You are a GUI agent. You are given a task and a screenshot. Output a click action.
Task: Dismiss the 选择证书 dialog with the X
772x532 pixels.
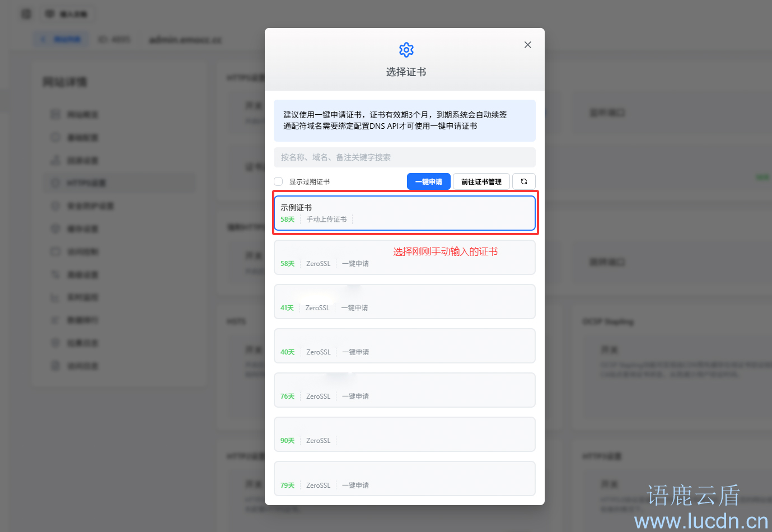pyautogui.click(x=527, y=44)
